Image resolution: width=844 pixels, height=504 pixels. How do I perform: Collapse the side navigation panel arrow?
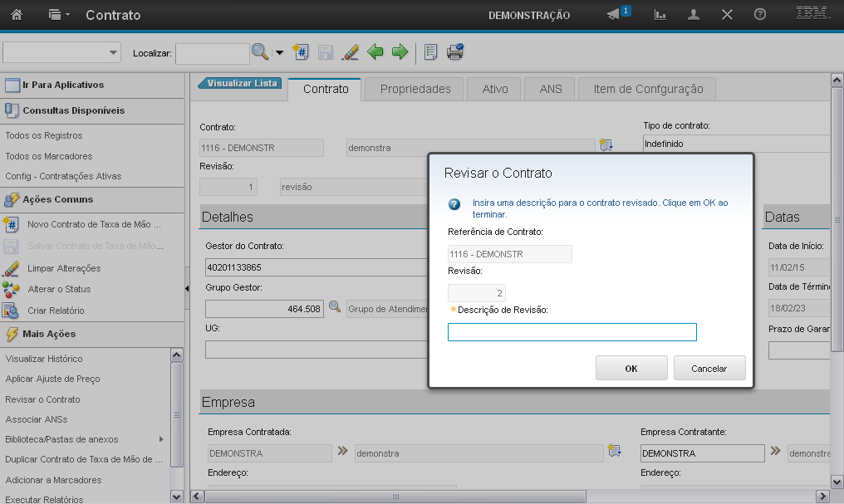pos(187,289)
